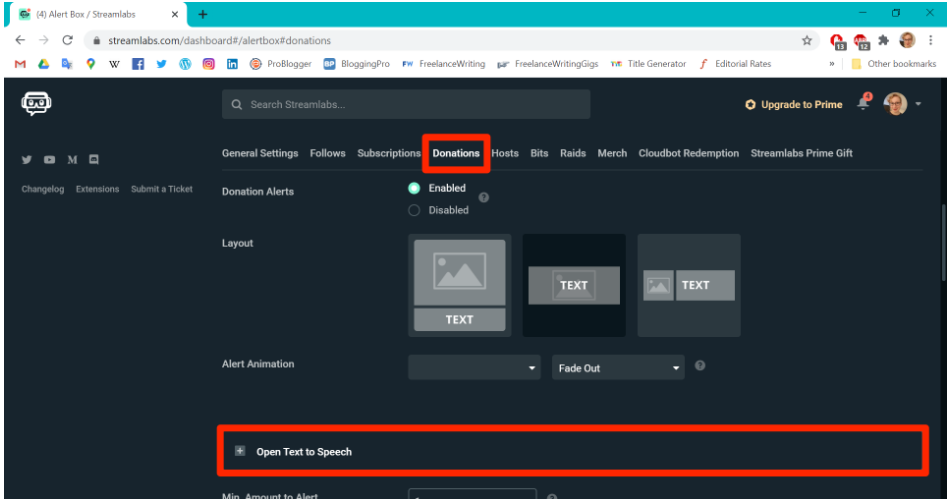Click the Upgrade to Prime button

coord(793,105)
